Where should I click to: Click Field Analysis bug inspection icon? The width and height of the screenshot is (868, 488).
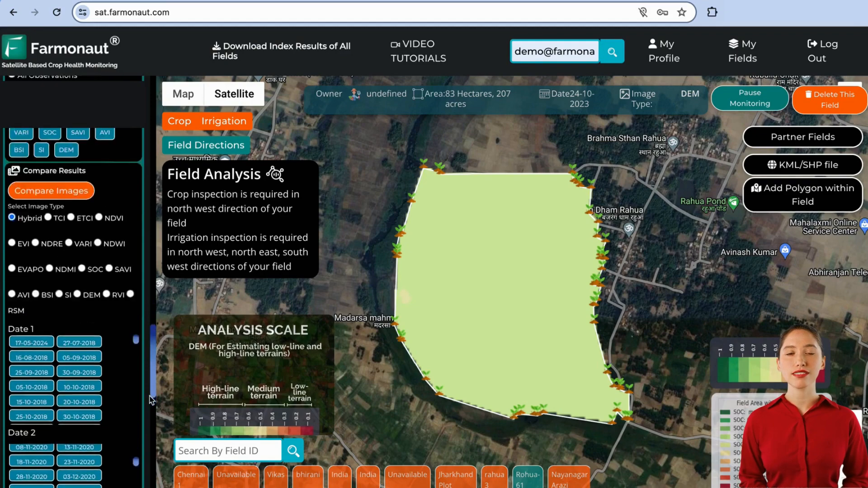click(x=275, y=174)
